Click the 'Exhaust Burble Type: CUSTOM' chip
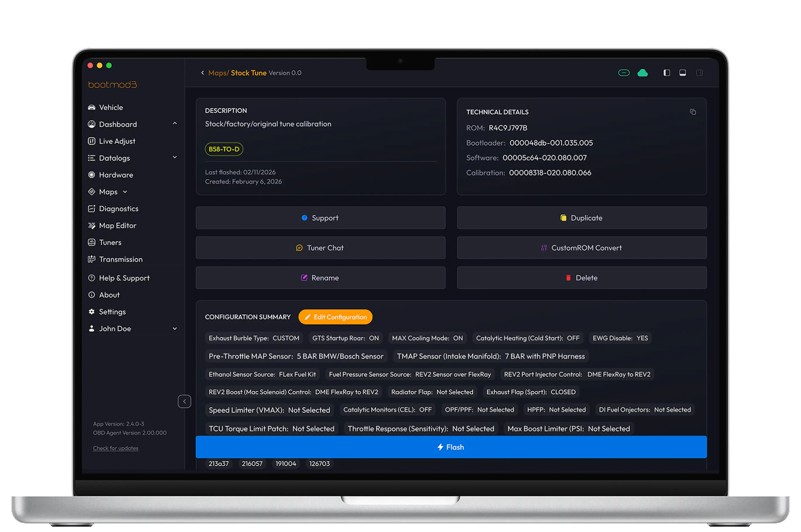 pyautogui.click(x=254, y=338)
